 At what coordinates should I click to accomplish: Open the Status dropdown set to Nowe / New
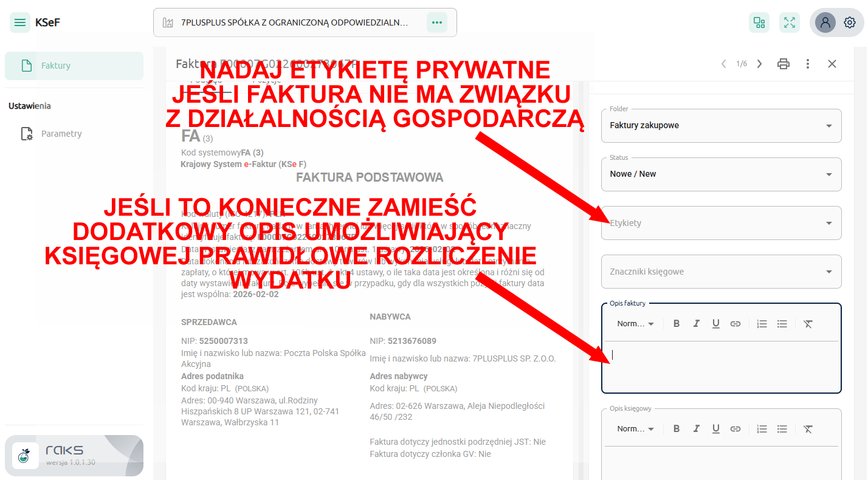coord(721,174)
